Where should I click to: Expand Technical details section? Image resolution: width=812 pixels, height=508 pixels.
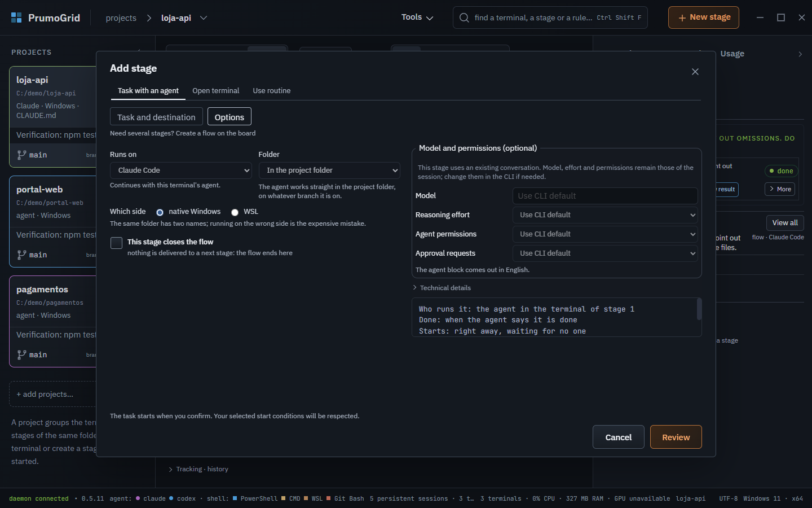pos(442,288)
